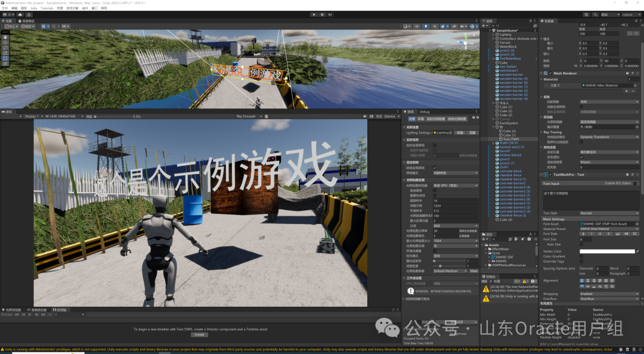Toggle Bold (B) font style
This screenshot has width=644, height=354.
tap(583, 234)
